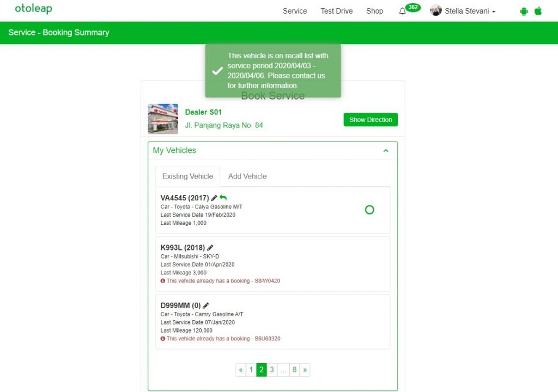558x392 pixels.
Task: Click the next page arrow in pagination
Action: point(305,370)
